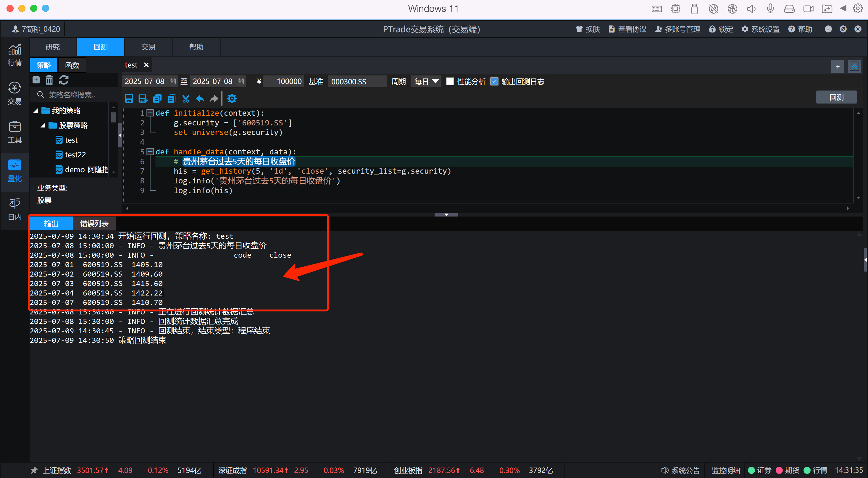Switch to the 错误列表 tab
868x478 pixels.
[94, 223]
